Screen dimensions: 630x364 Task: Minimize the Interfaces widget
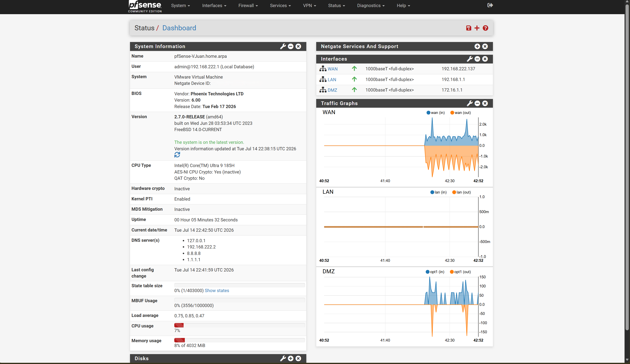coord(477,59)
